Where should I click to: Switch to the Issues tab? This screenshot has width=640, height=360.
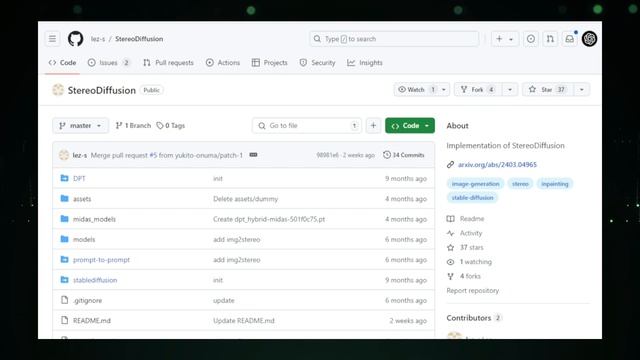coord(109,62)
